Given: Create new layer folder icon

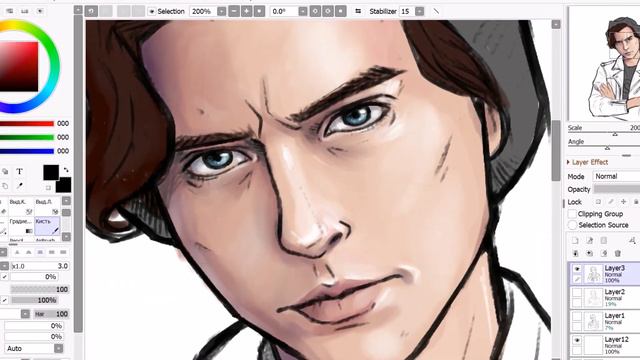Looking at the screenshot, I should click(604, 240).
